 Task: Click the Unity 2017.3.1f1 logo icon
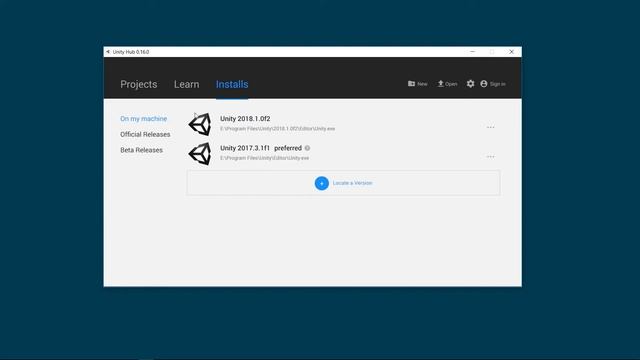point(200,153)
